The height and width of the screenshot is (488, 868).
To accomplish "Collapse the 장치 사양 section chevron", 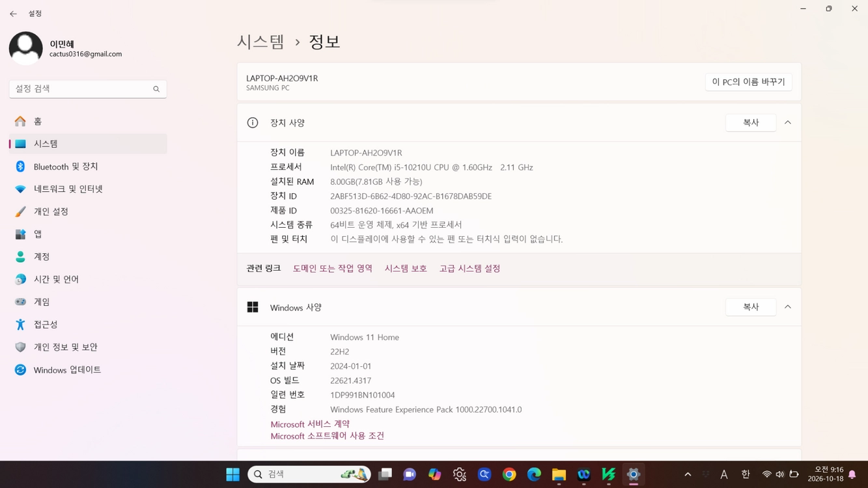I will (788, 122).
